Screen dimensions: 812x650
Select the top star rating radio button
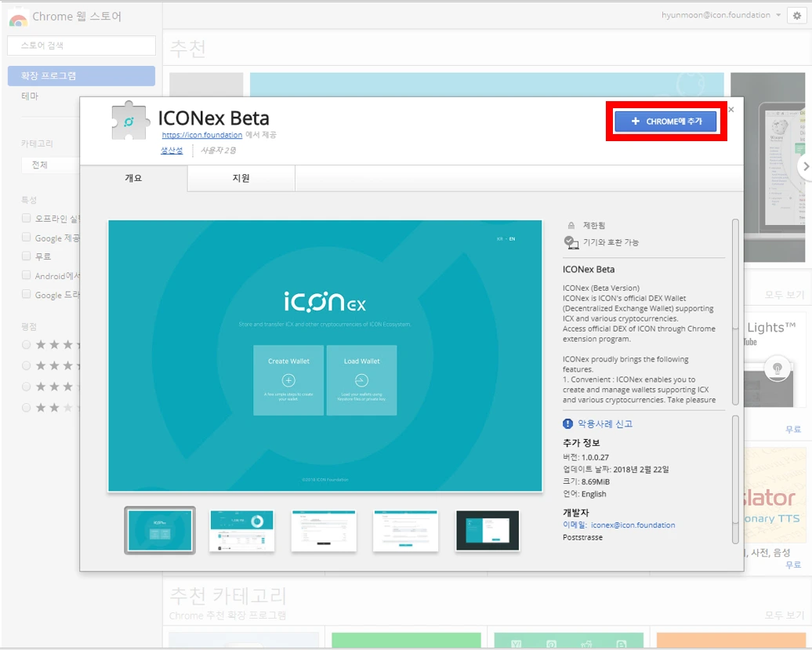[x=26, y=344]
